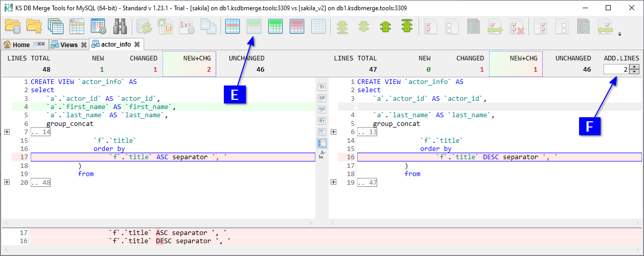Viewport: 644px width, 256px height.
Task: Show changed rows red grid icon
Action: coord(297,26)
